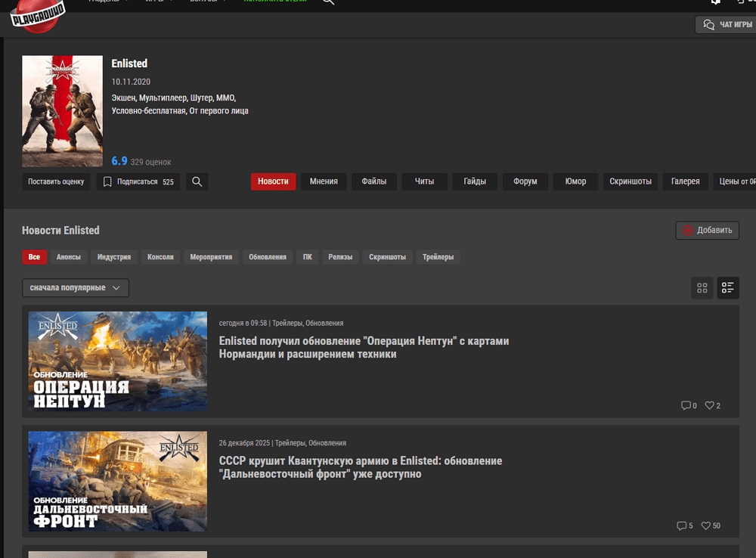Click the Обновления filter chip
This screenshot has width=756, height=558.
[x=268, y=257]
